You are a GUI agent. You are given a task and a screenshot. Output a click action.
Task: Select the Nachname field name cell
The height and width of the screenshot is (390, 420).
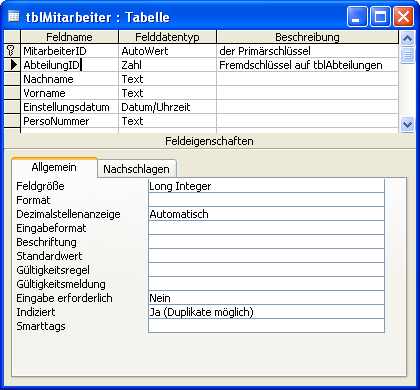[69, 79]
